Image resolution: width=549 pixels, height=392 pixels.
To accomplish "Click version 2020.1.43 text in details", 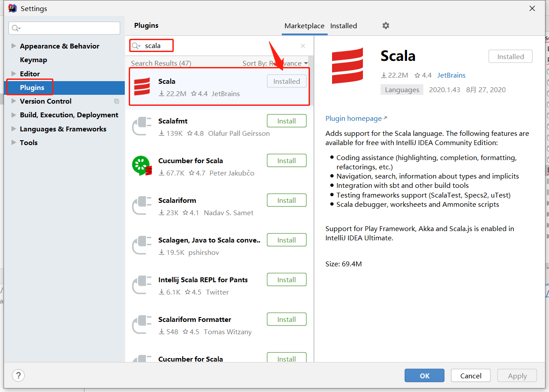I will click(444, 90).
